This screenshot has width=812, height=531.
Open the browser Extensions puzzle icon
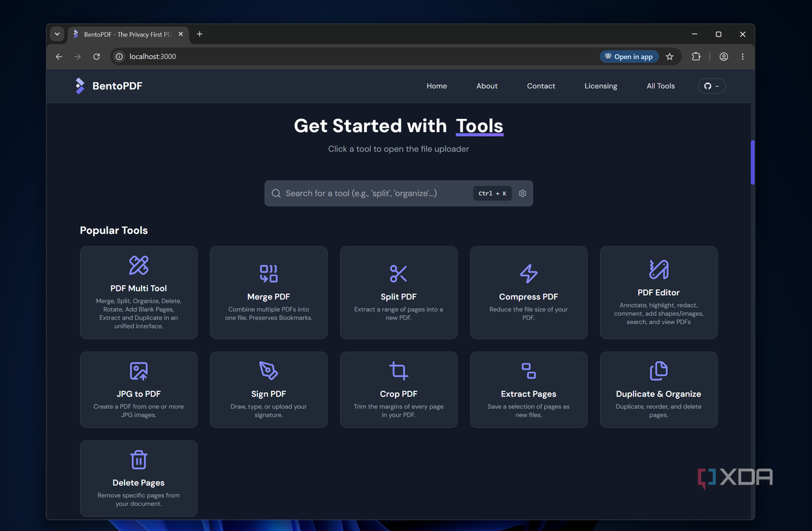pos(696,57)
